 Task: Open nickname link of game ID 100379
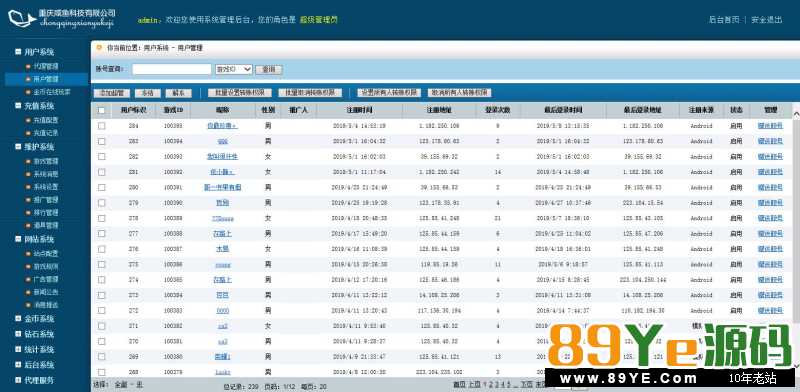click(x=222, y=372)
